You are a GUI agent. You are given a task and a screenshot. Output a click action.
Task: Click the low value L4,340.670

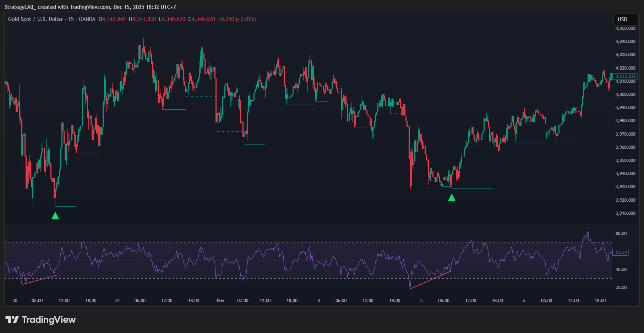172,19
